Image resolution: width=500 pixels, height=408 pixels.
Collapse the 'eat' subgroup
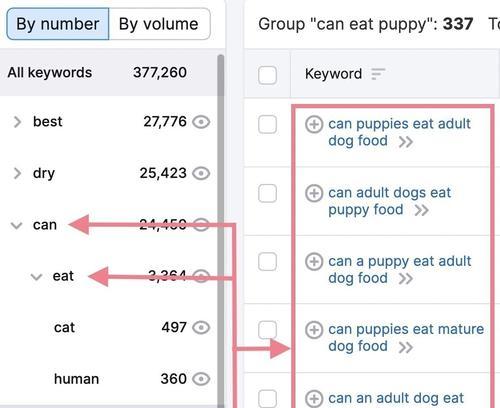point(36,277)
